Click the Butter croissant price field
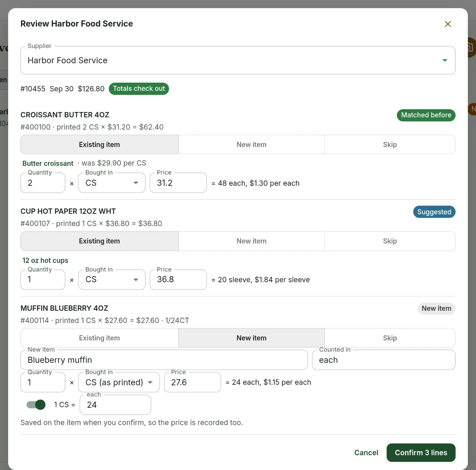Viewport: 476px width, 470px height. tap(178, 183)
